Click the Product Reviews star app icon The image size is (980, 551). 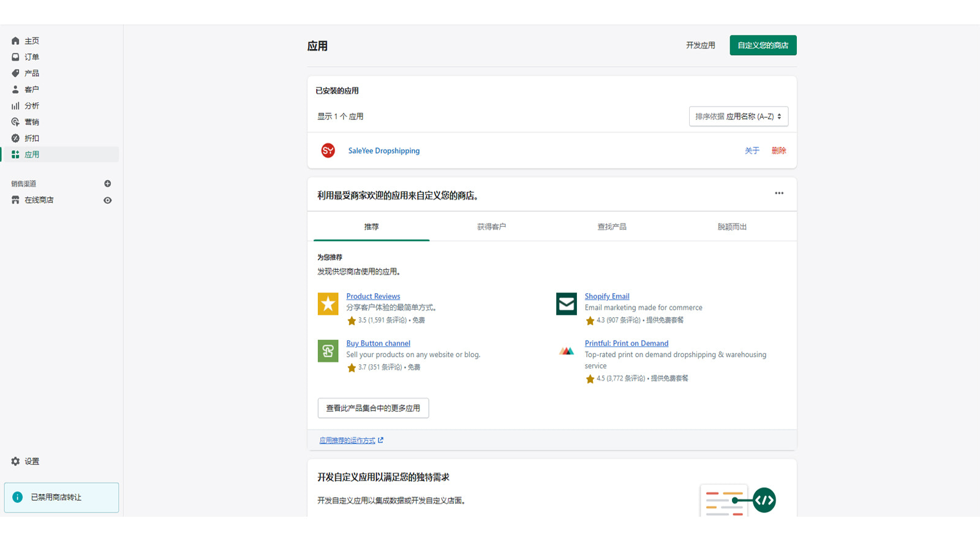pyautogui.click(x=328, y=304)
